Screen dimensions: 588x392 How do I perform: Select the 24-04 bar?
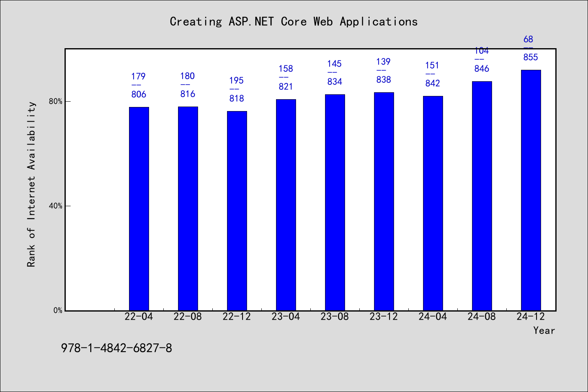pos(433,203)
